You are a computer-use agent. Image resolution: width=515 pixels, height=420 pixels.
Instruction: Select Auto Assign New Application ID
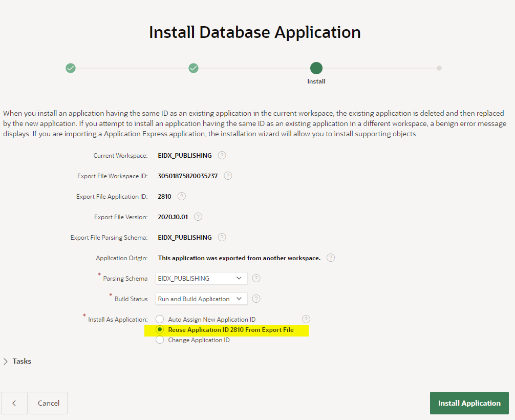pyautogui.click(x=160, y=319)
